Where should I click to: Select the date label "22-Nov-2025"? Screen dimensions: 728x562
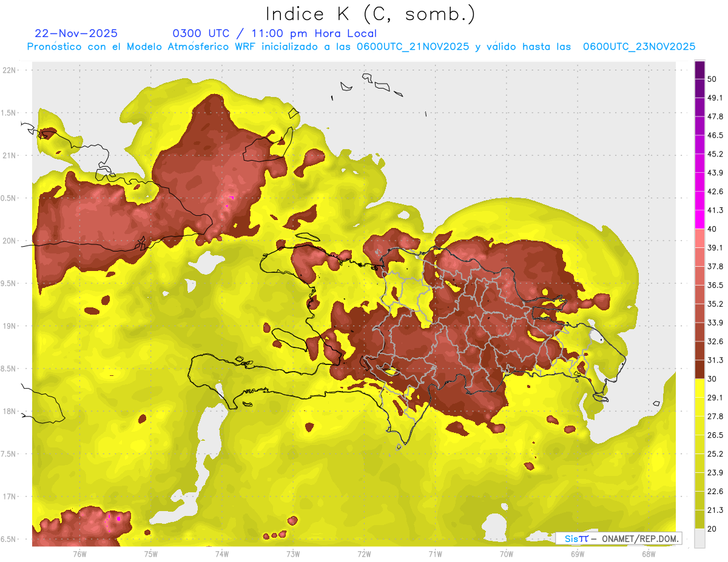[x=76, y=33]
